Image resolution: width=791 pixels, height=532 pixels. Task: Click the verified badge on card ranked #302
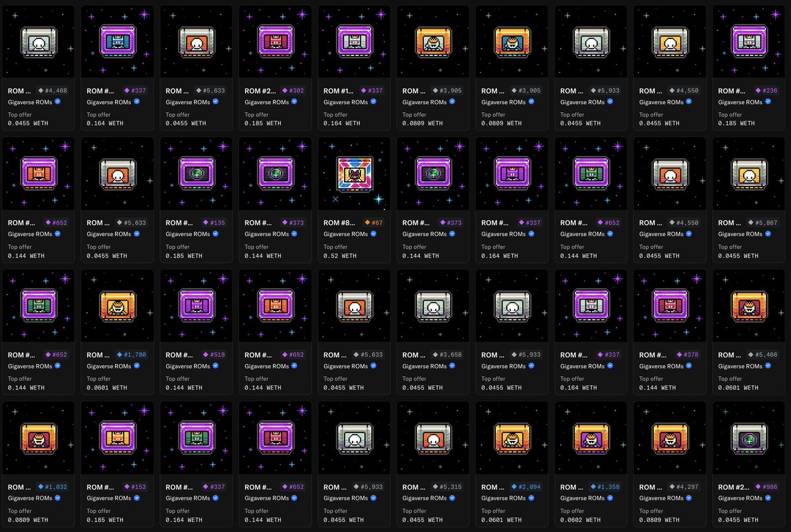click(295, 102)
